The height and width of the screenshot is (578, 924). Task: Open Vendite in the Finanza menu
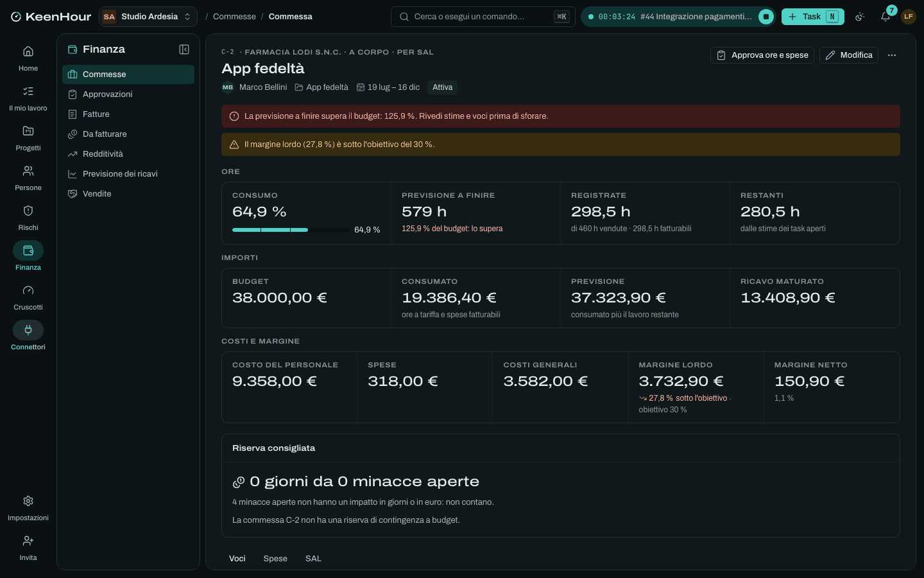click(x=128, y=194)
